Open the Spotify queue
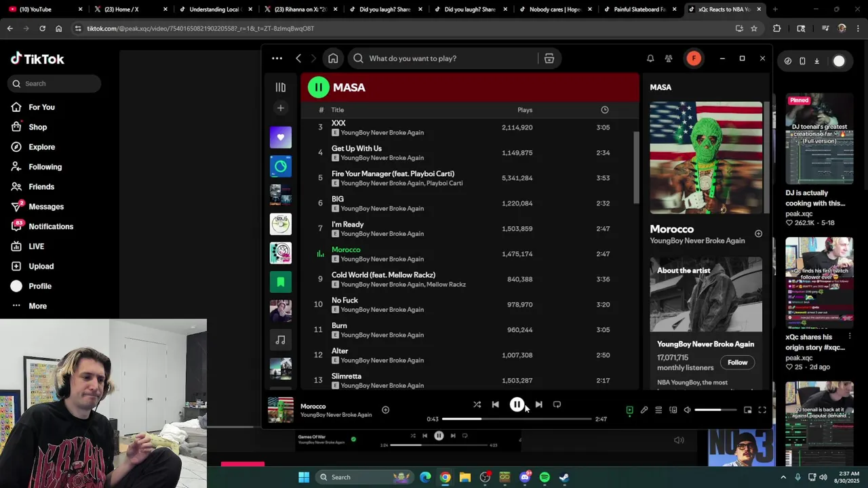The height and width of the screenshot is (488, 868). [x=658, y=410]
